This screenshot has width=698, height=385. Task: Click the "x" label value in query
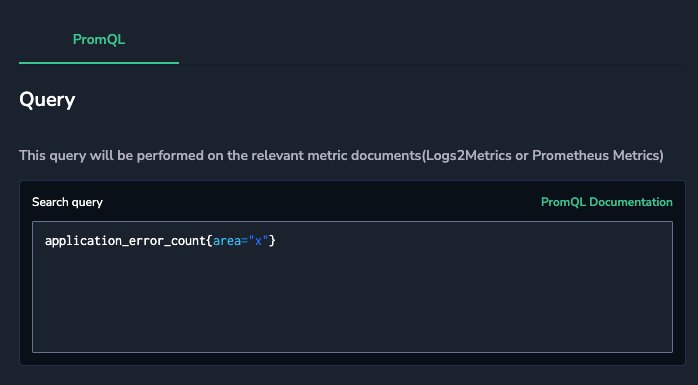258,241
